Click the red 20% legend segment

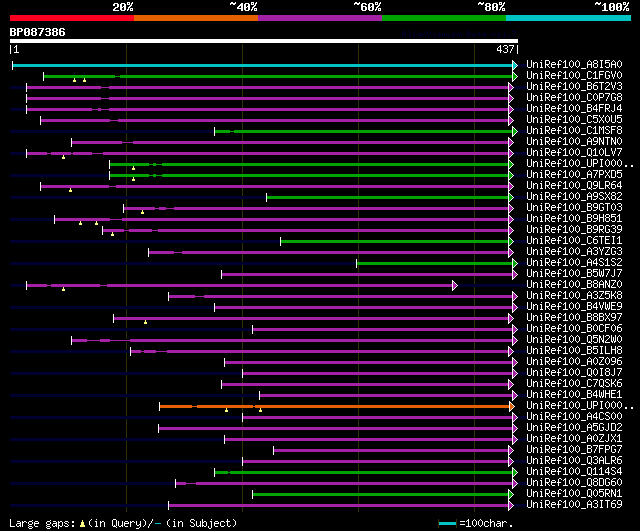[x=72, y=18]
